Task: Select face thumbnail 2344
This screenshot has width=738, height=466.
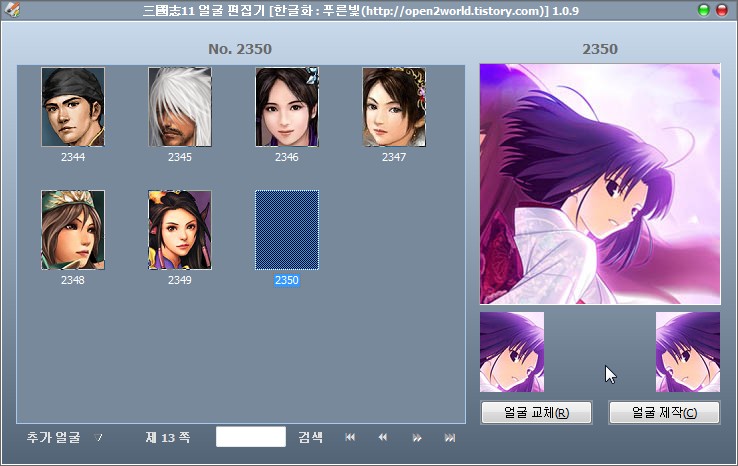Action: point(73,107)
